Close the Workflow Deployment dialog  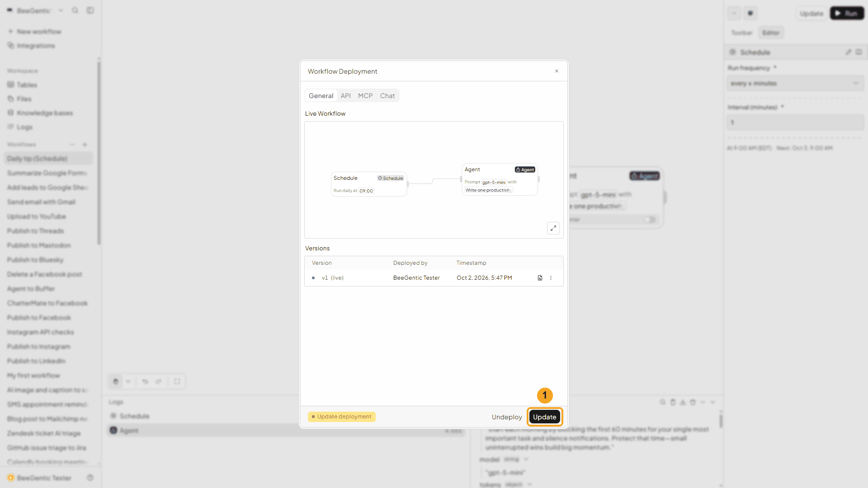point(557,71)
